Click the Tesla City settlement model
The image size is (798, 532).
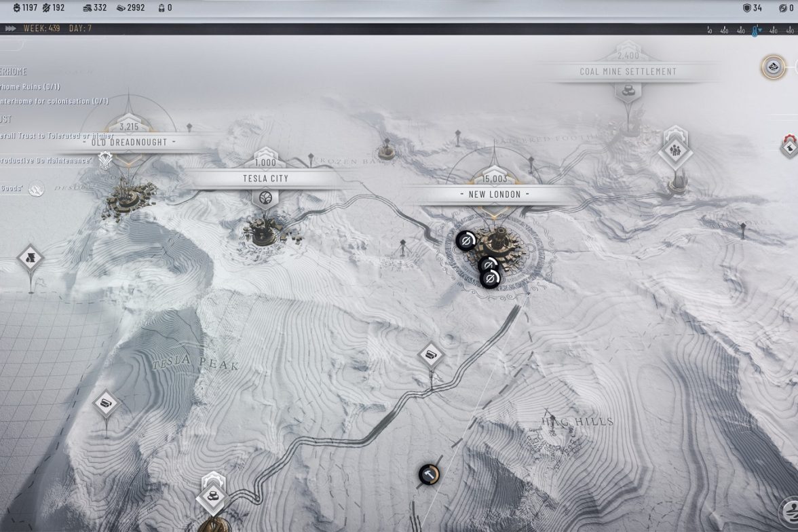(265, 231)
